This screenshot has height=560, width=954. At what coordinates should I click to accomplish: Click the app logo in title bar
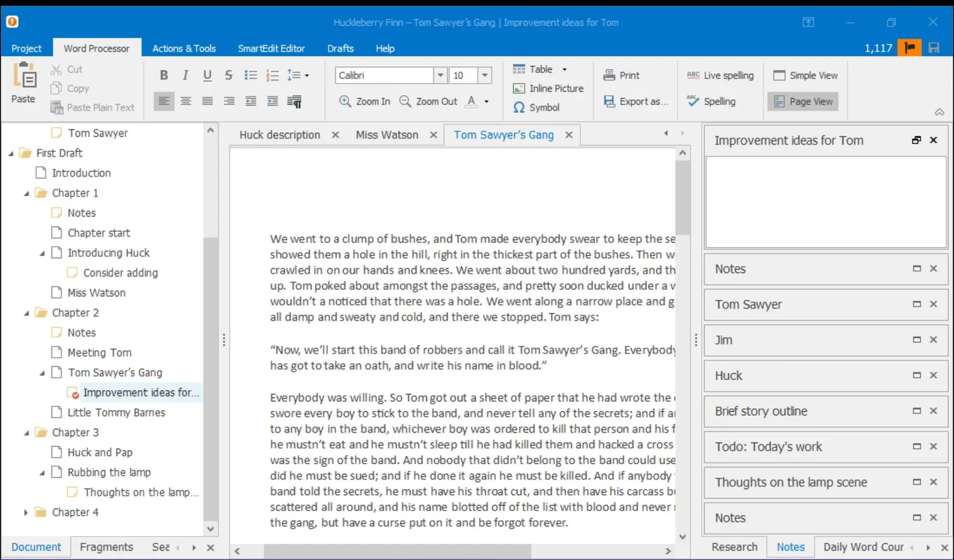[12, 22]
